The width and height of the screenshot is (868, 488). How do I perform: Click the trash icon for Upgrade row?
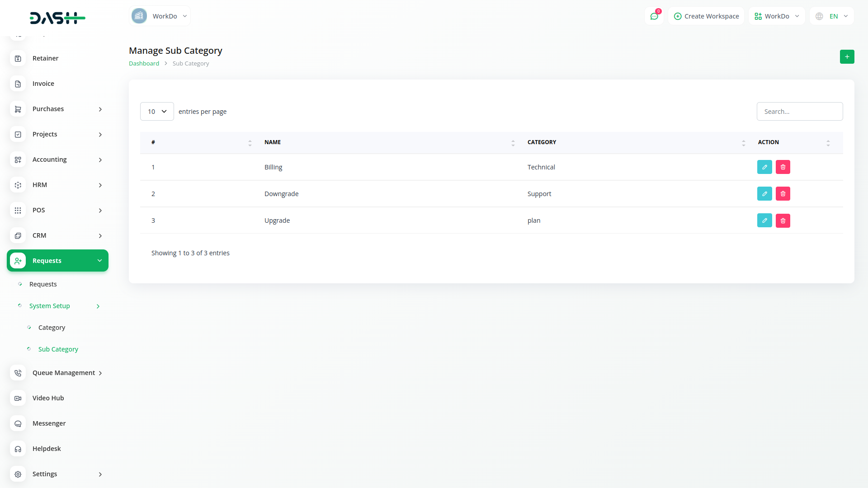coord(783,221)
